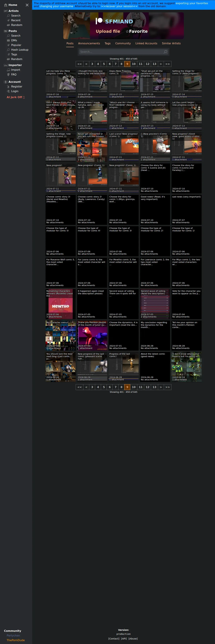Go to previous page using < above the posts
The width and height of the screenshot is (215, 644).
pos(86,64)
